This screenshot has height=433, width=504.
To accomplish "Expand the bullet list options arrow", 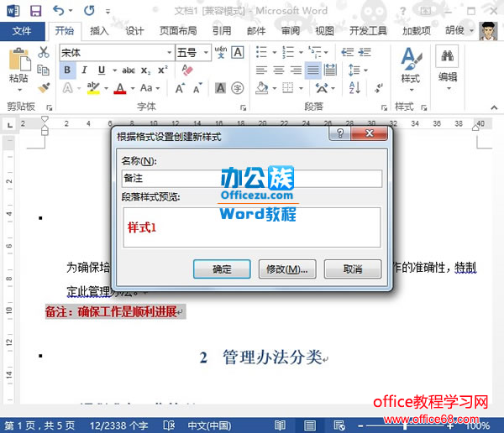I will pyautogui.click(x=274, y=52).
